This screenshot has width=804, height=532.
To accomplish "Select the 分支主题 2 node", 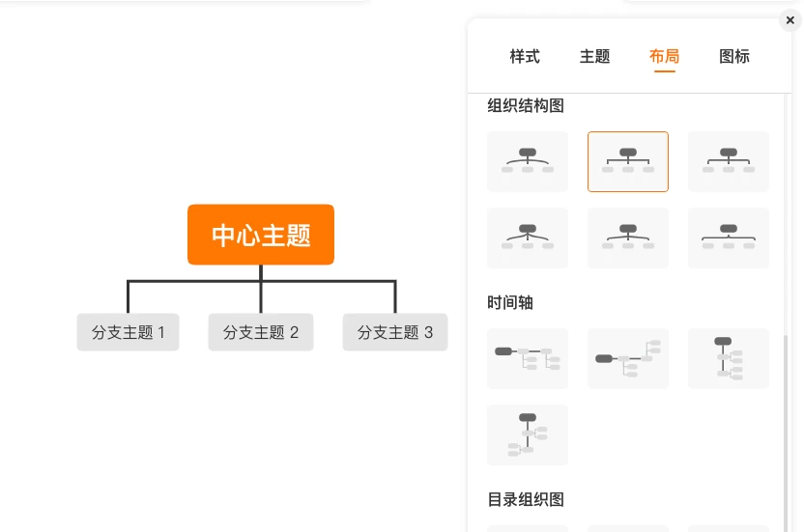I will (261, 332).
